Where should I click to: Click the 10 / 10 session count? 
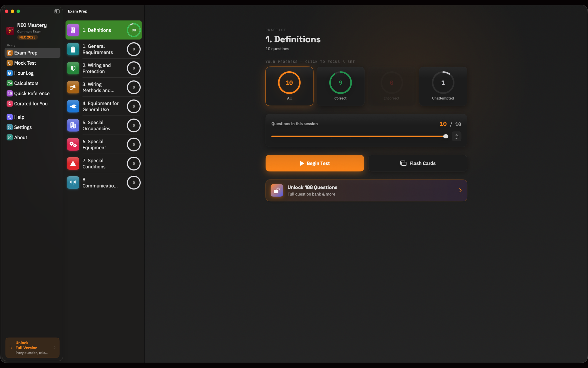coord(450,124)
